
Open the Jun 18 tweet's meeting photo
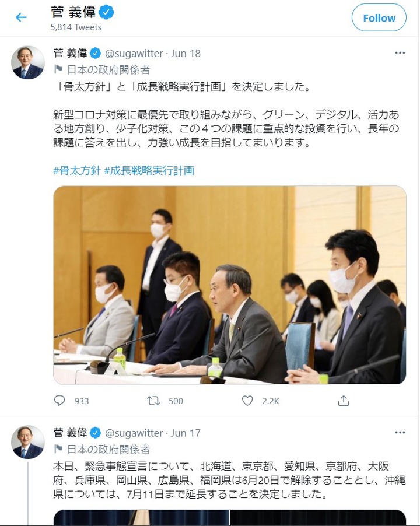tap(230, 285)
